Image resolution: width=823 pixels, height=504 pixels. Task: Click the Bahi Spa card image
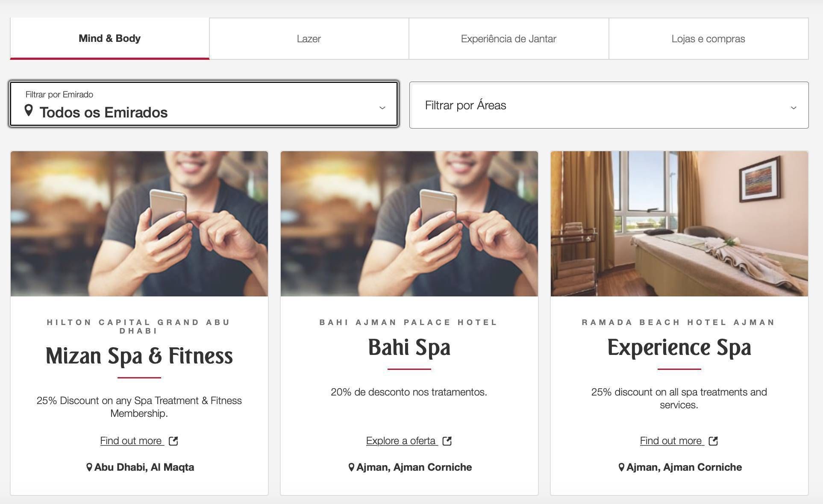(x=409, y=223)
